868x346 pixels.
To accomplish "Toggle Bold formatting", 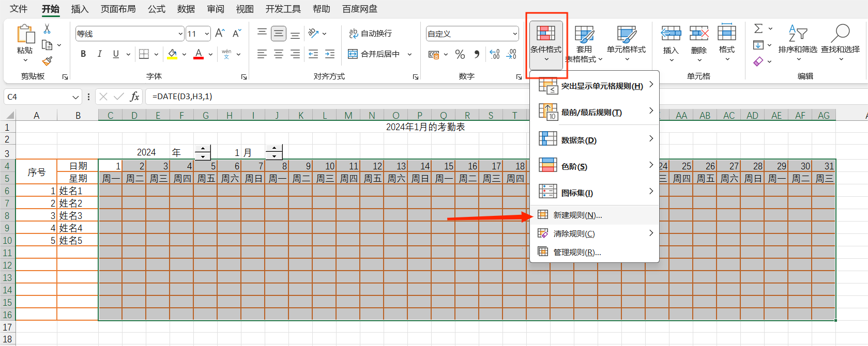I will tap(83, 54).
